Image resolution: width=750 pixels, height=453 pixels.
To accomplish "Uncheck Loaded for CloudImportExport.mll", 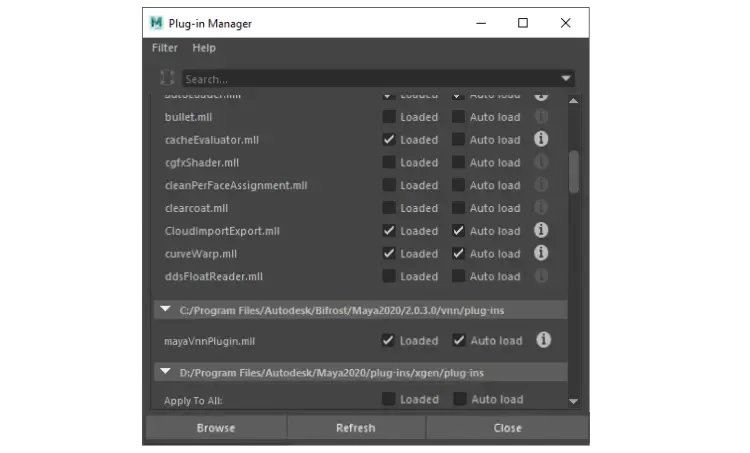I will [x=389, y=231].
